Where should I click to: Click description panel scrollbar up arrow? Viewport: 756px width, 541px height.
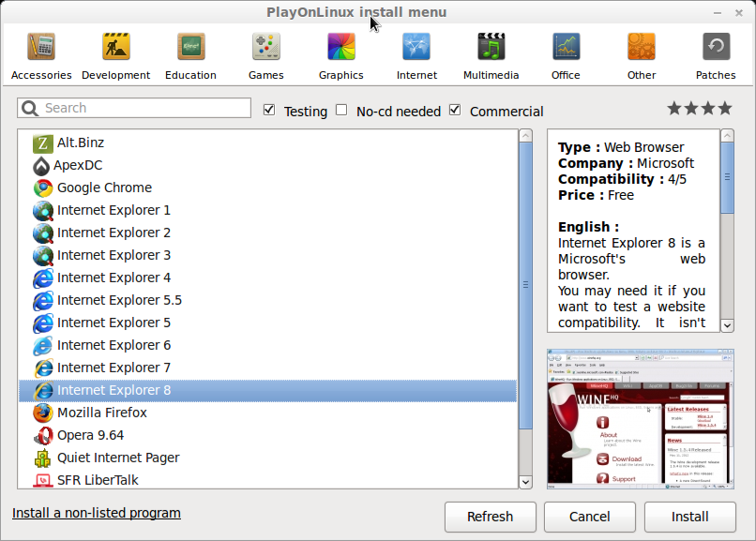point(727,136)
